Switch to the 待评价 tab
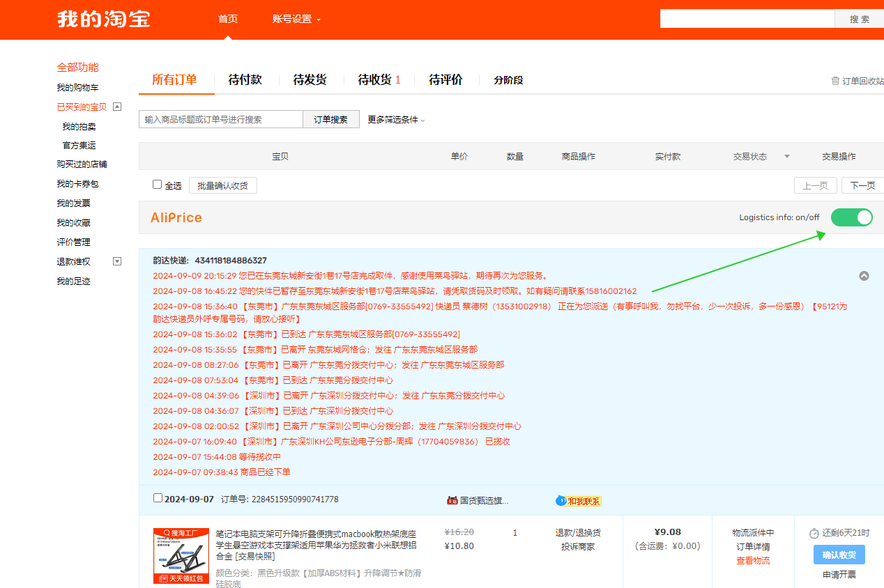The width and height of the screenshot is (884, 588). coord(445,80)
